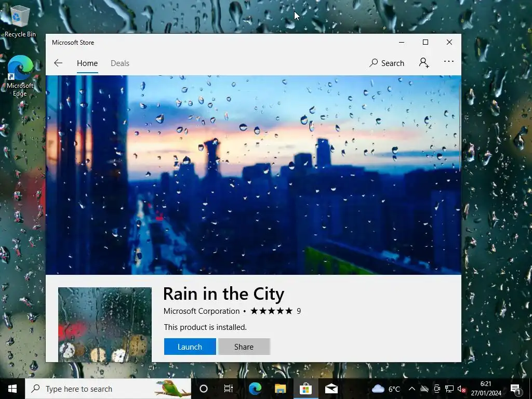Click the Rain in the City title
Image resolution: width=532 pixels, height=399 pixels.
(223, 294)
